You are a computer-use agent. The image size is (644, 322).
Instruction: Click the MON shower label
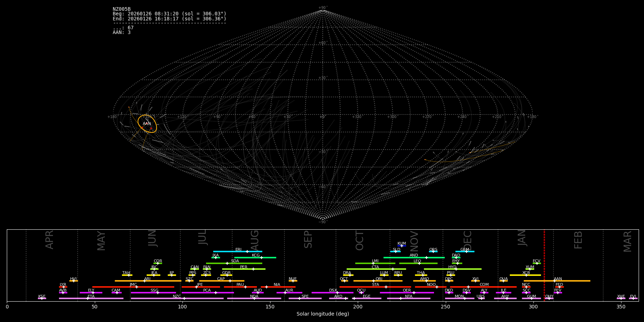[459, 297]
